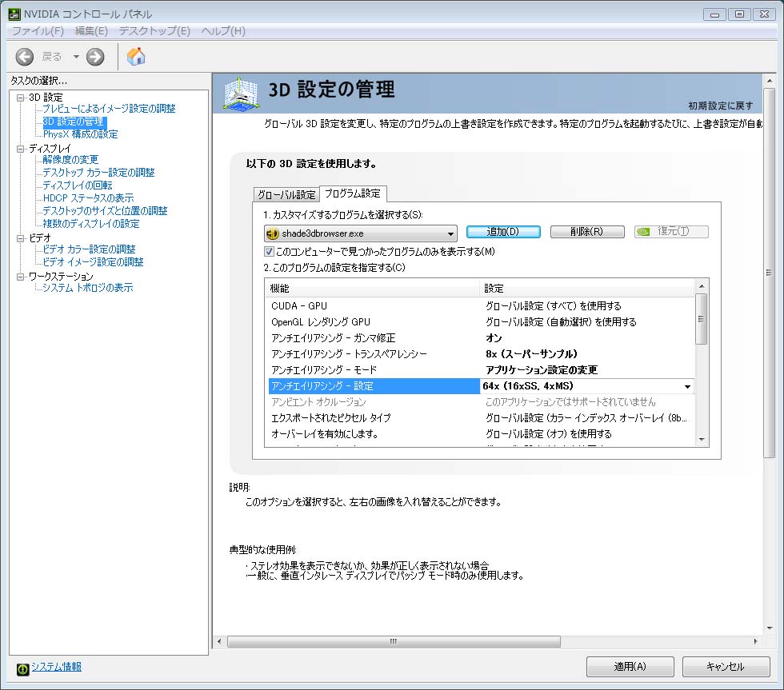Open the home icon in toolbar
Viewport: 784px width, 690px height.
(x=135, y=57)
